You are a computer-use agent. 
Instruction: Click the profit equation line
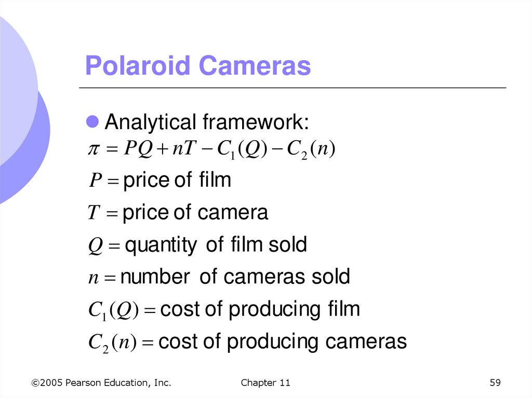coord(211,150)
